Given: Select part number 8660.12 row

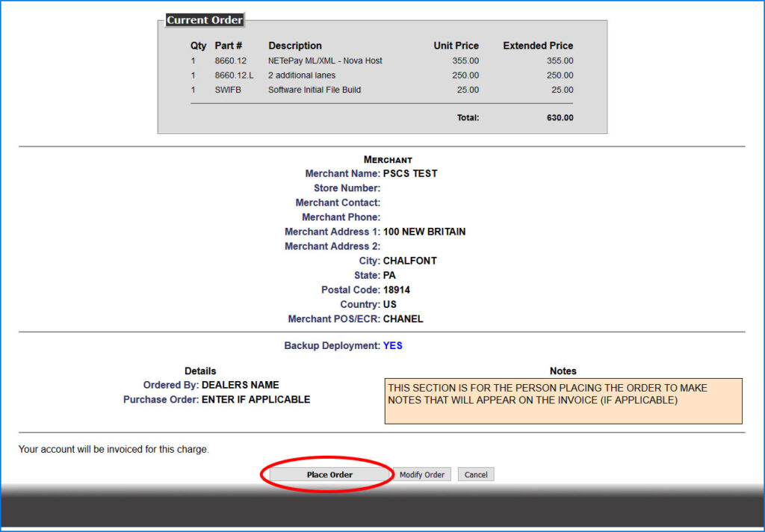Looking at the screenshot, I should (x=382, y=61).
